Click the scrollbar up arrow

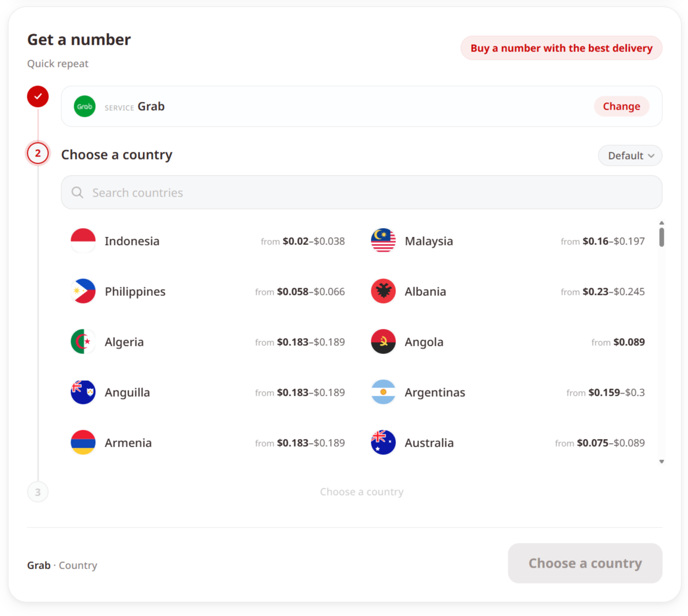pyautogui.click(x=662, y=223)
